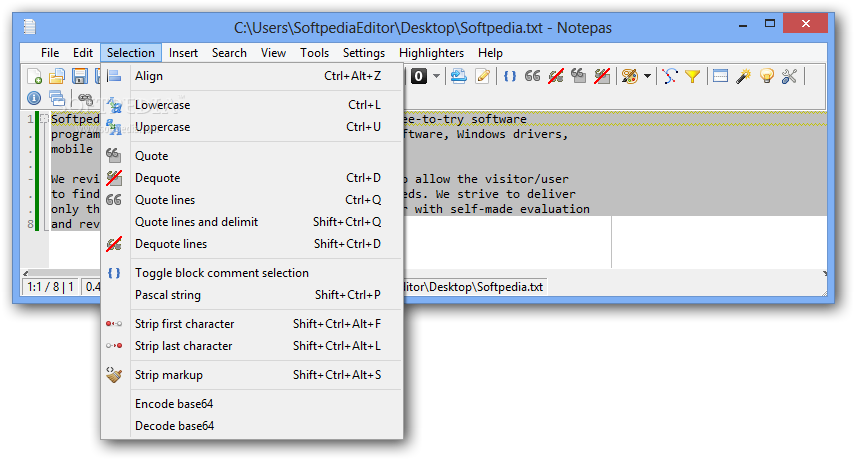Select the Quote menu entry
Viewport: 855px width, 460px height.
coord(252,156)
